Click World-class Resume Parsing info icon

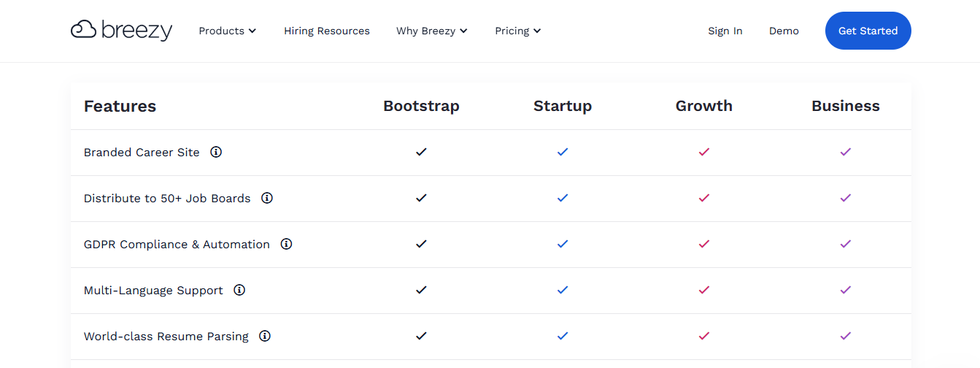tap(265, 336)
